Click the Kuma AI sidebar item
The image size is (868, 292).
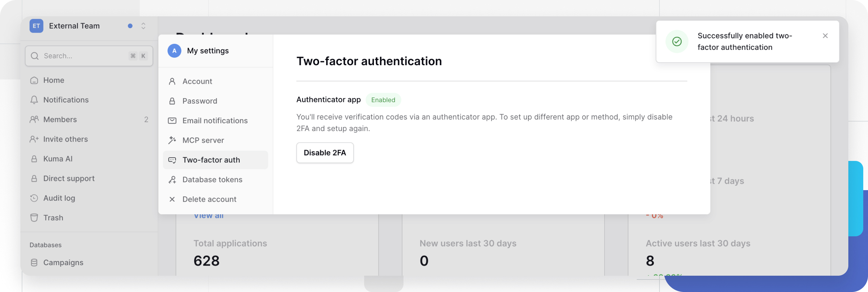pos(58,159)
